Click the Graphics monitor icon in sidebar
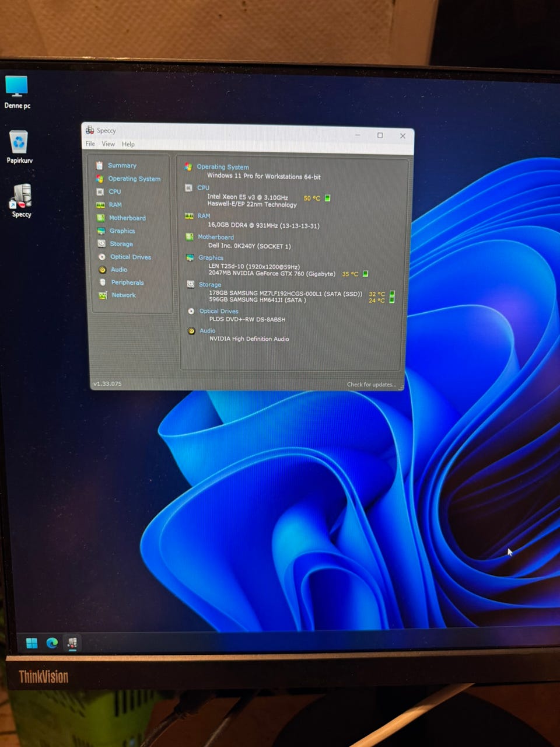The height and width of the screenshot is (747, 560). tap(101, 231)
